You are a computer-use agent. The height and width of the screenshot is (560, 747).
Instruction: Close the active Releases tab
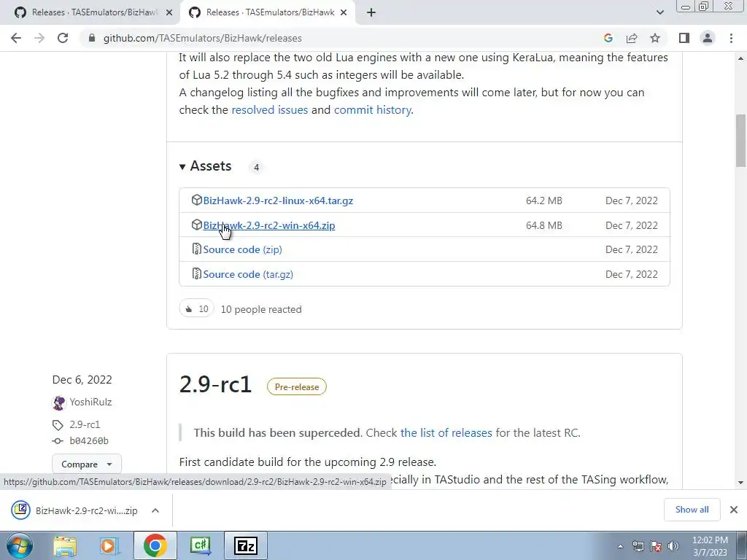[x=343, y=13]
